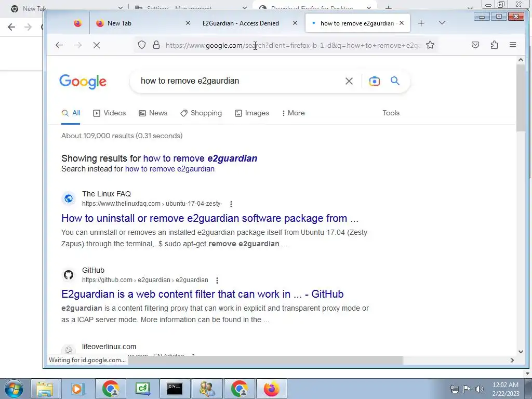
Task: Expand the More search filters menu
Action: click(x=293, y=113)
